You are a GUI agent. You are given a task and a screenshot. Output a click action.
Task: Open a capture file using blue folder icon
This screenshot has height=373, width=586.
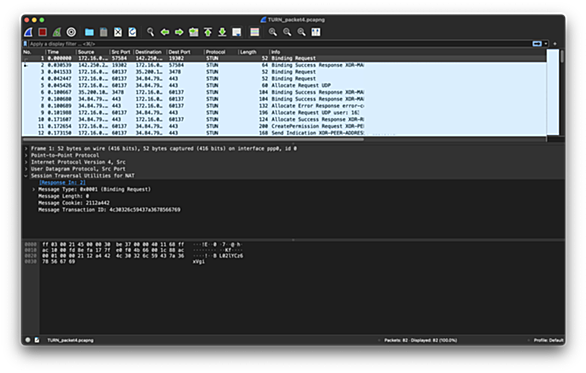point(89,32)
